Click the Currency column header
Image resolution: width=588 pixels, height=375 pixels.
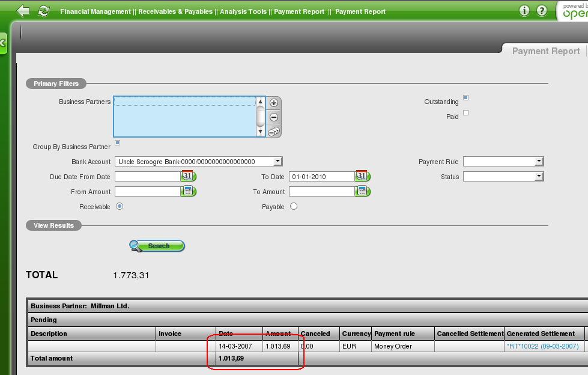coord(356,334)
